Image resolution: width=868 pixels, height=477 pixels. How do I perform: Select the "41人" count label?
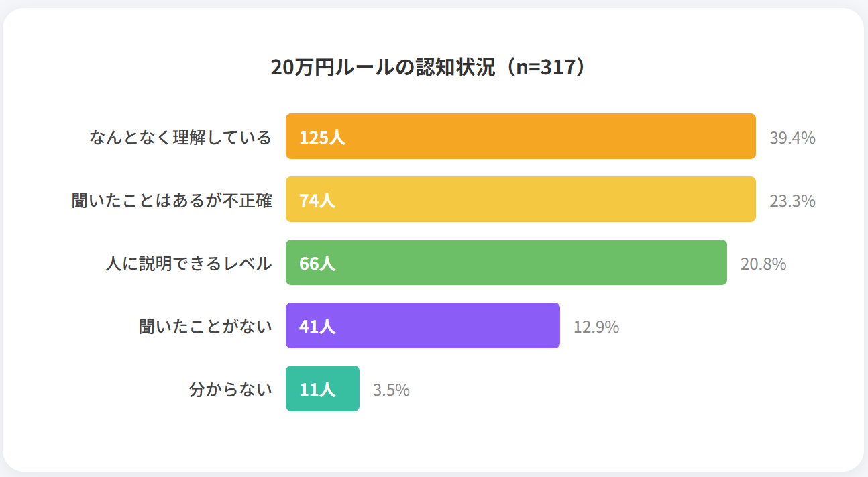pos(317,327)
